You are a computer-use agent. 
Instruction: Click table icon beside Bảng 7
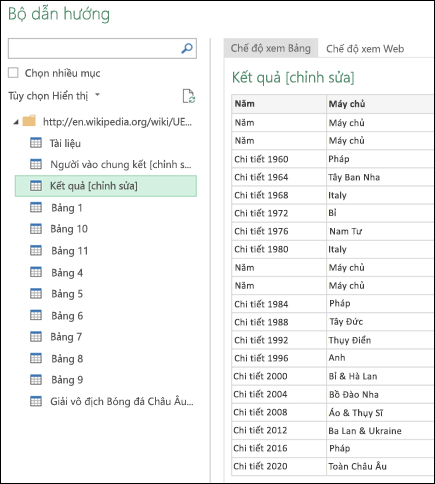[x=36, y=337]
